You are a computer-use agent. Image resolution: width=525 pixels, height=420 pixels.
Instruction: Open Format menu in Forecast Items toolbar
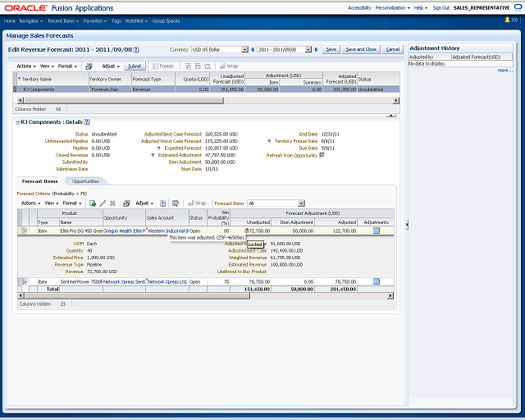click(72, 203)
